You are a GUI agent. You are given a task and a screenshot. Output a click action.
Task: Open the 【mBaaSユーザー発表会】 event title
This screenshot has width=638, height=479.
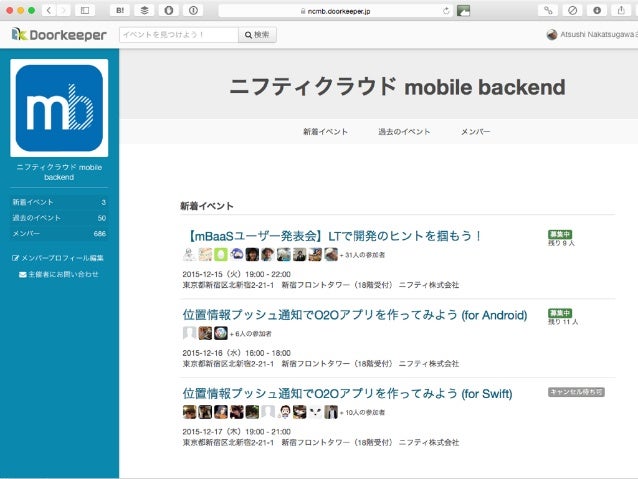pyautogui.click(x=332, y=236)
